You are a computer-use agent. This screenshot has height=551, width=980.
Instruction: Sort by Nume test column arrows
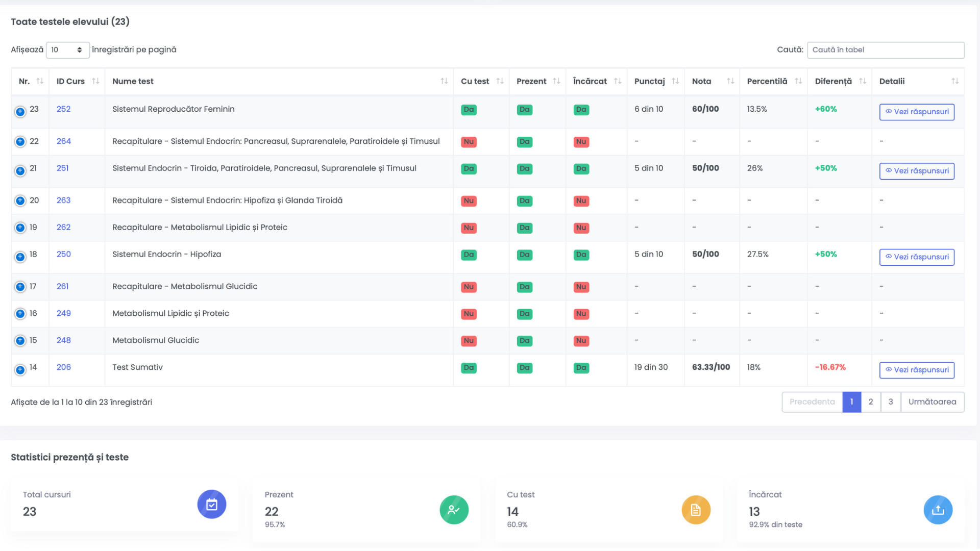click(x=444, y=81)
